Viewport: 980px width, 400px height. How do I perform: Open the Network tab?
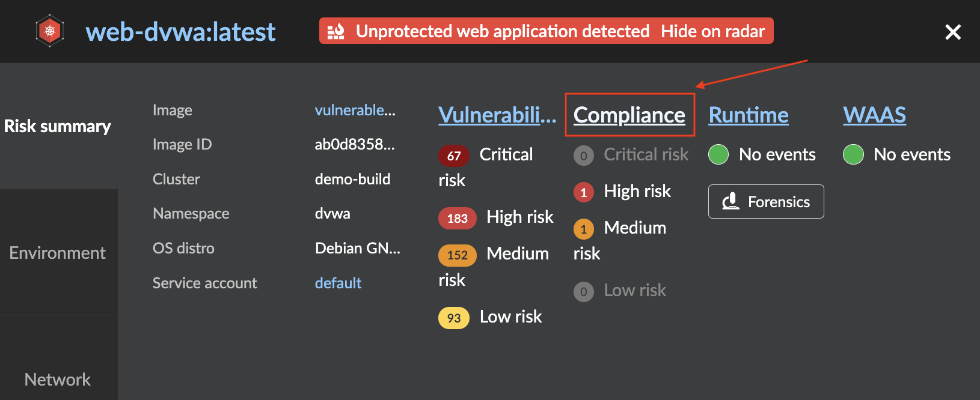[x=58, y=380]
